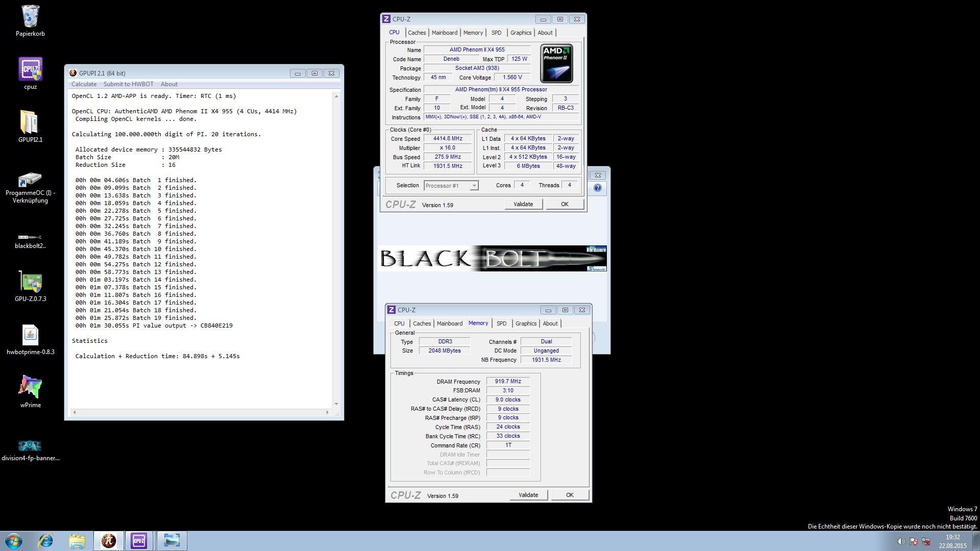Open the hwbotprime-0.8.3 Java file

30,340
